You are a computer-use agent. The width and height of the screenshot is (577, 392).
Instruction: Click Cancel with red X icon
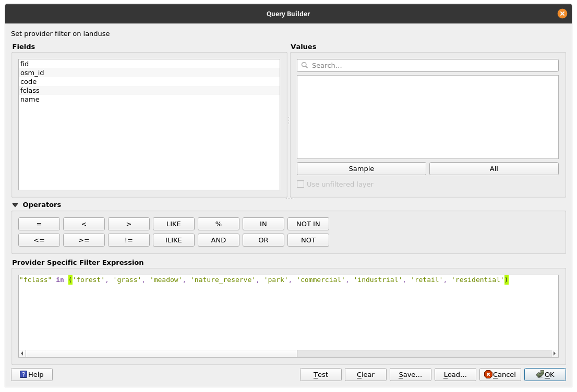click(x=500, y=374)
